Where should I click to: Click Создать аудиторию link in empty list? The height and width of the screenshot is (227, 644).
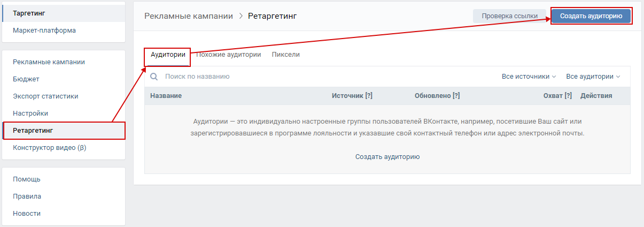click(x=387, y=157)
